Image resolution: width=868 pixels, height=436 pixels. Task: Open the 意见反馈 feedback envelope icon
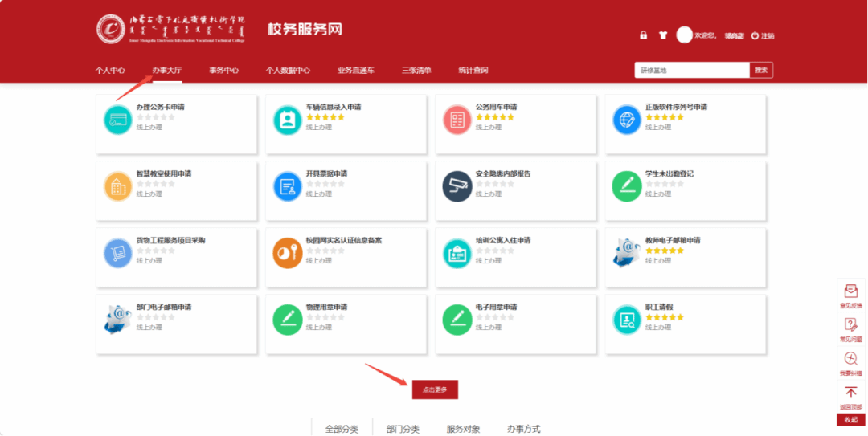click(x=850, y=291)
